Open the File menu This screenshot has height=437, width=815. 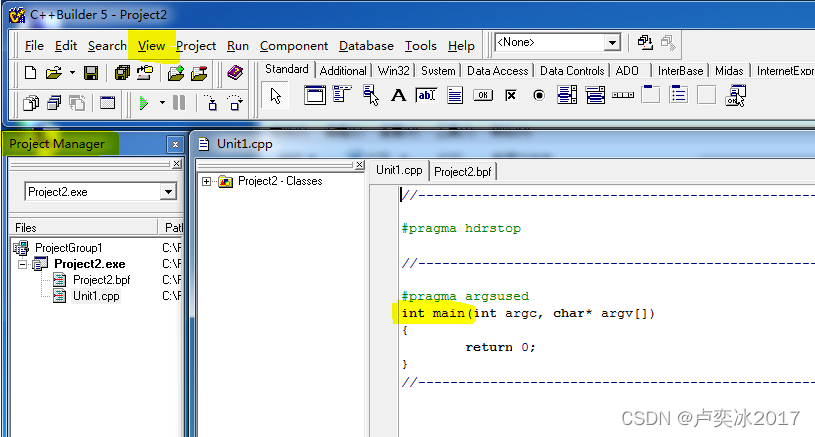34,46
